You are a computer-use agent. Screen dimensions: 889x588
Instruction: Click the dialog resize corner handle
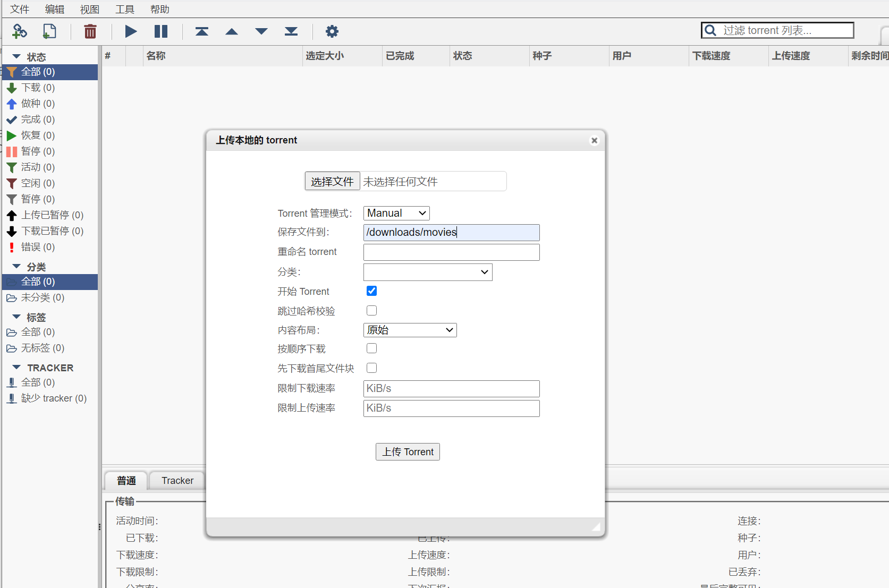[x=596, y=527]
